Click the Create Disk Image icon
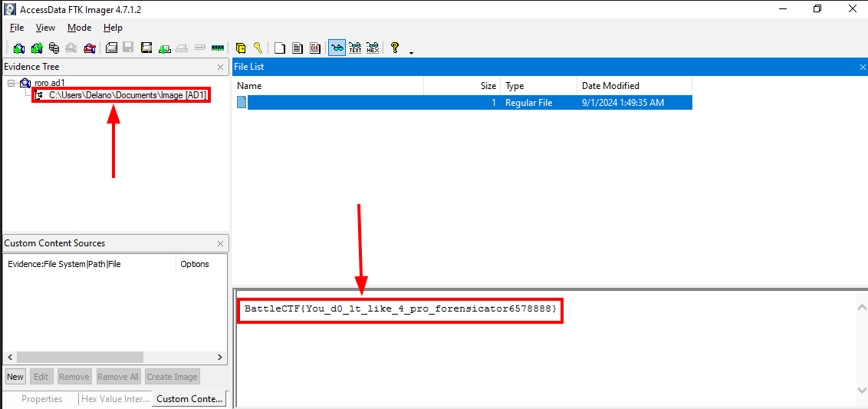The image size is (868, 409). tap(111, 48)
